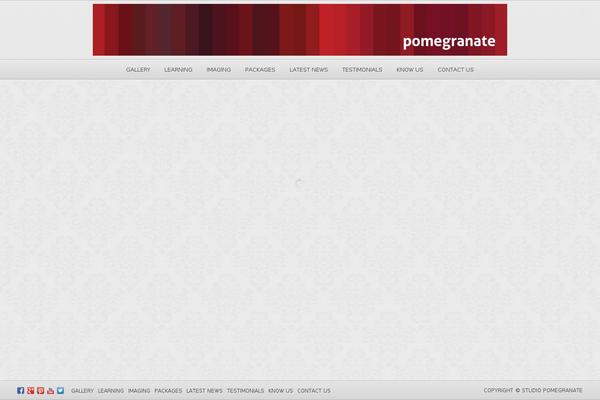
Task: Open the YouTube icon in footer
Action: (51, 390)
